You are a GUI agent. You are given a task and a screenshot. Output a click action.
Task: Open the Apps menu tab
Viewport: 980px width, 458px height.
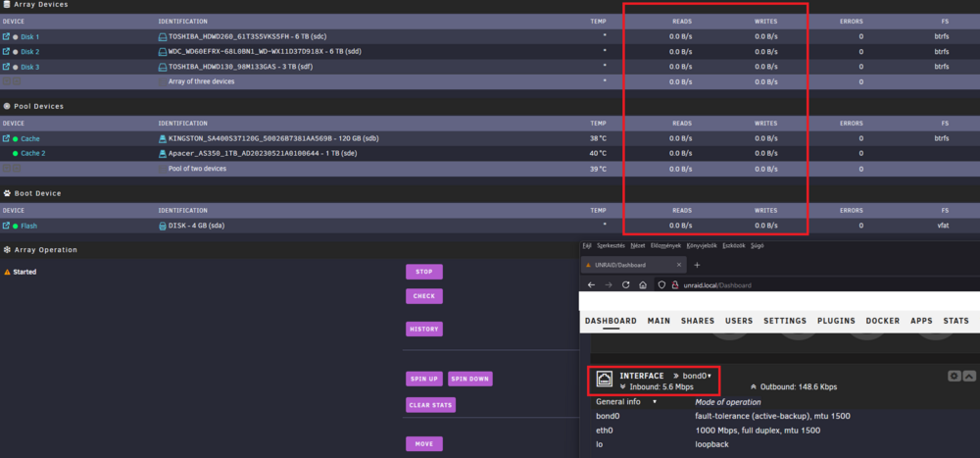(x=921, y=321)
